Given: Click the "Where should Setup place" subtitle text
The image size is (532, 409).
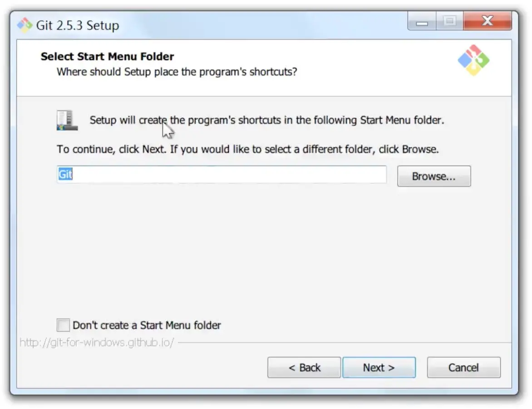Looking at the screenshot, I should tap(177, 72).
